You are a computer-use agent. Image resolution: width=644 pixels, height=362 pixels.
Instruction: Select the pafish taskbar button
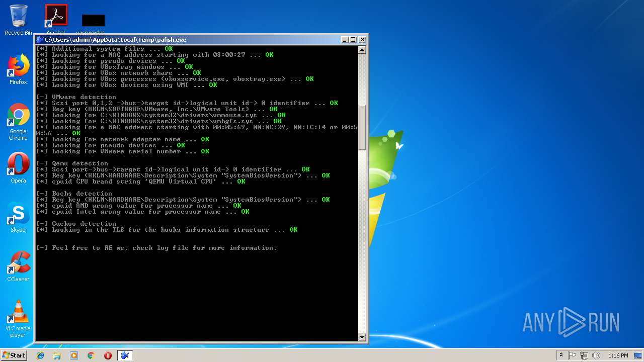(x=125, y=355)
